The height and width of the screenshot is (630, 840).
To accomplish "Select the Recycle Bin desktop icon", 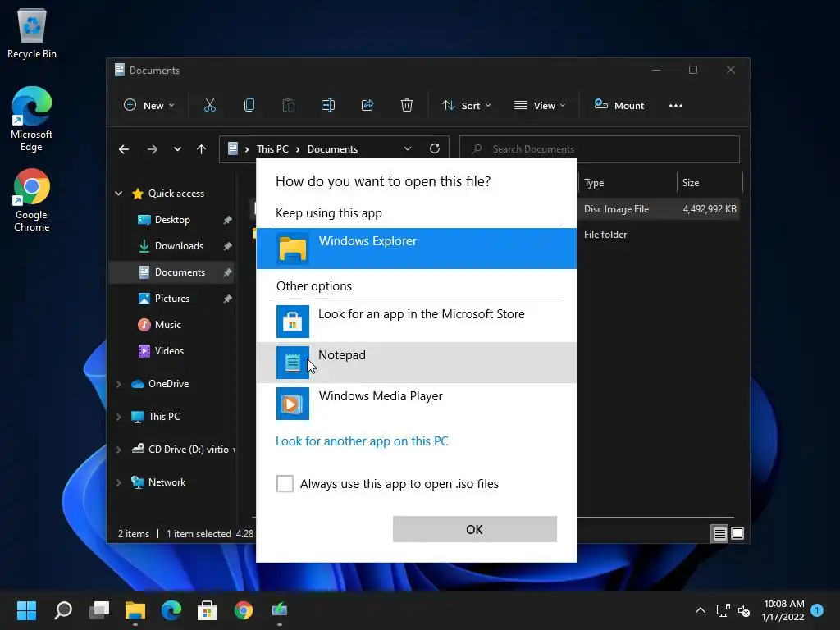I will click(32, 33).
